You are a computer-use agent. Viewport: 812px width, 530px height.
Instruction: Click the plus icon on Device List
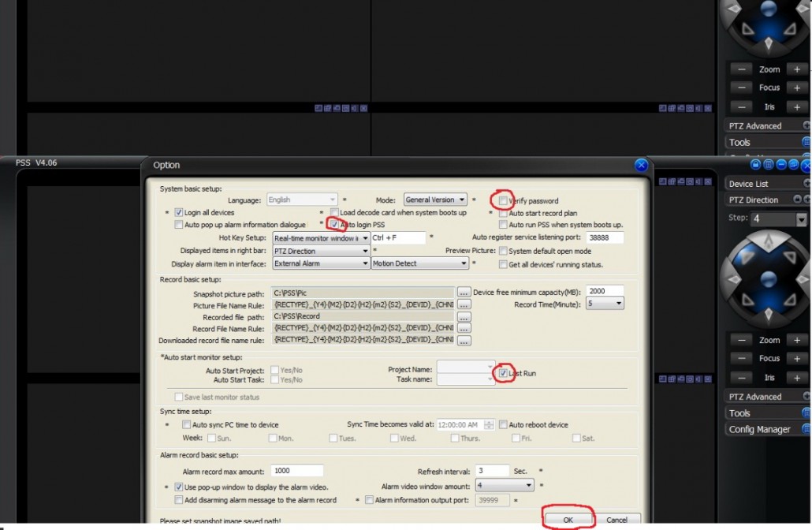pyautogui.click(x=806, y=184)
